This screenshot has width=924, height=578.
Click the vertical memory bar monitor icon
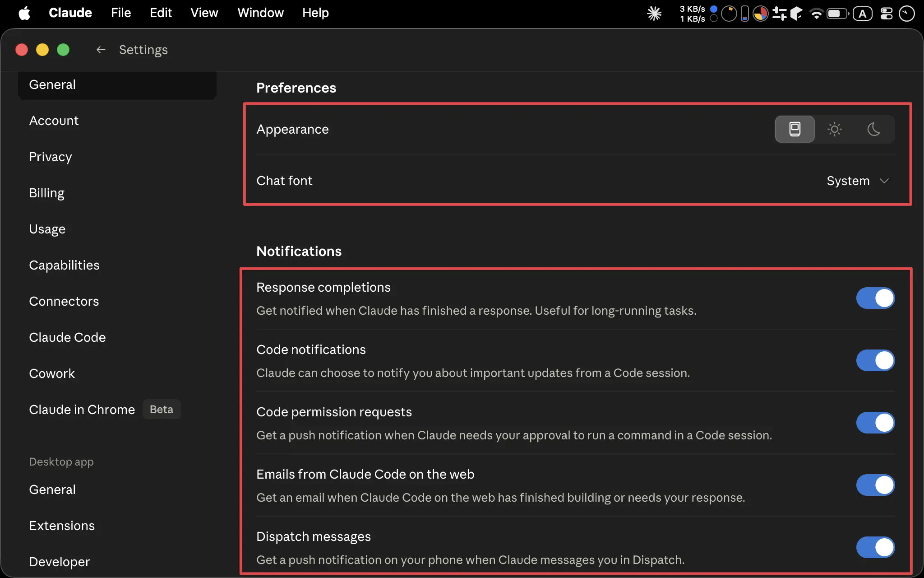(x=745, y=14)
